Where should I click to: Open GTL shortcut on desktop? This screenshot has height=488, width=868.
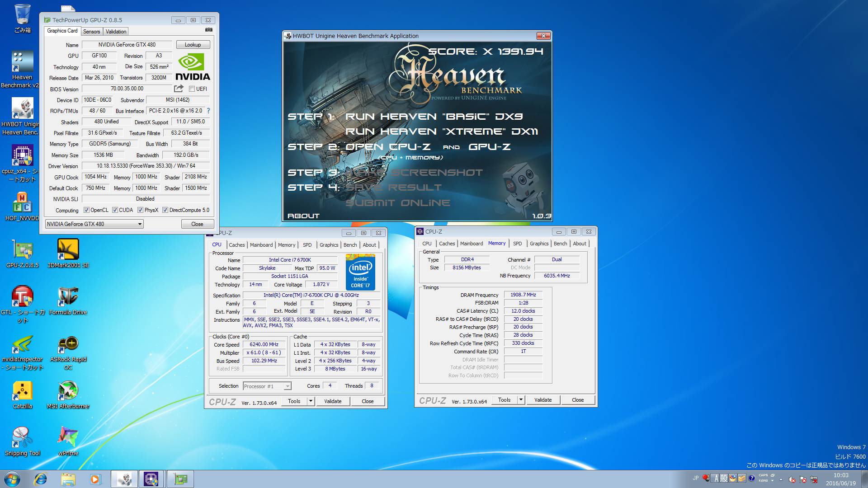(x=22, y=305)
